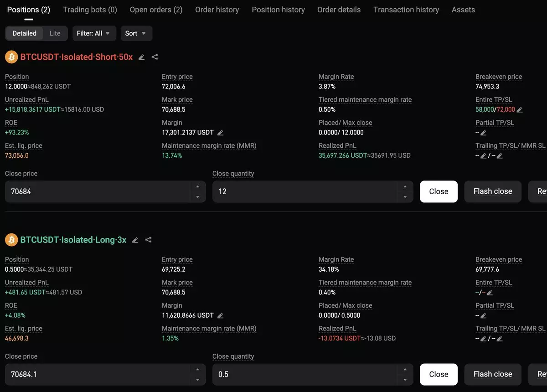Screen dimensions: 547x392
Task: Switch to Lite view
Action: point(55,33)
